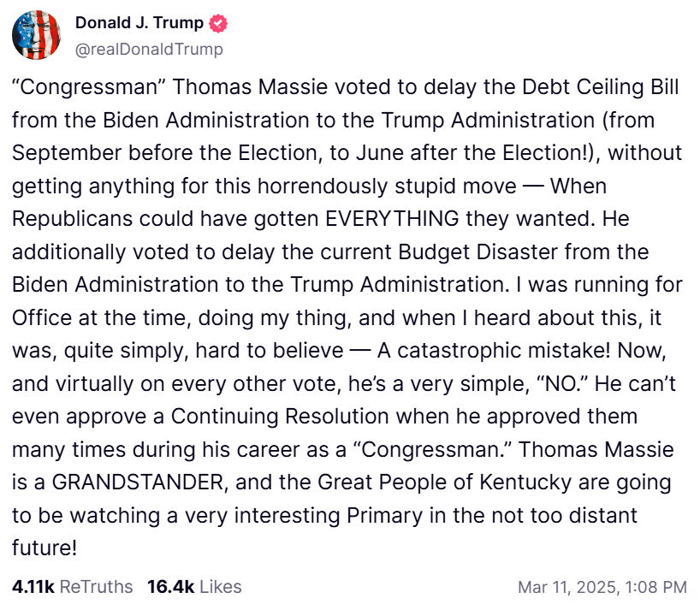This screenshot has height=604, width=700.
Task: Click the Likes label
Action: [x=220, y=586]
